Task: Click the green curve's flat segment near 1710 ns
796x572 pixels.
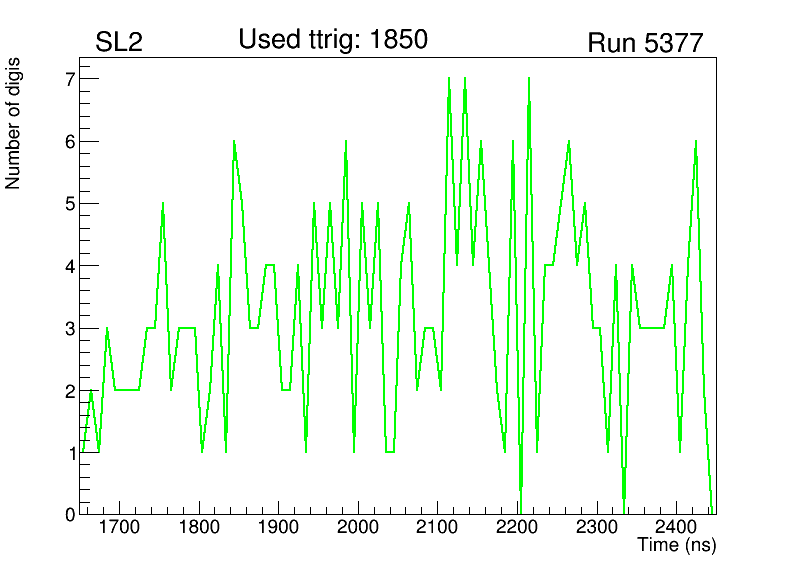Action: (x=127, y=390)
